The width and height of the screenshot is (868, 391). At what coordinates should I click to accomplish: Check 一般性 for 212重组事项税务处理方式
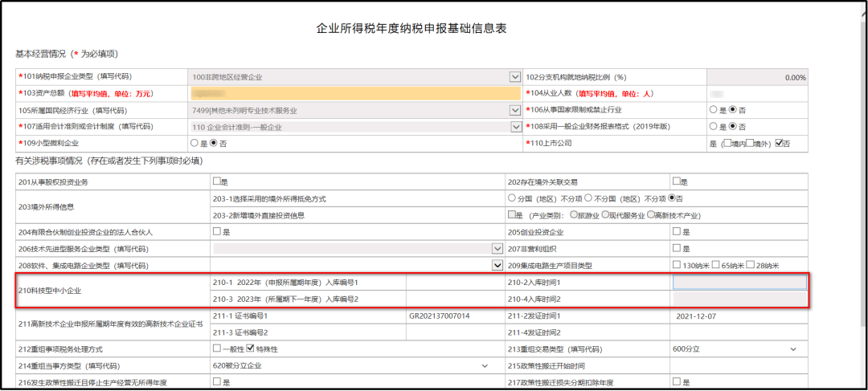pyautogui.click(x=217, y=349)
